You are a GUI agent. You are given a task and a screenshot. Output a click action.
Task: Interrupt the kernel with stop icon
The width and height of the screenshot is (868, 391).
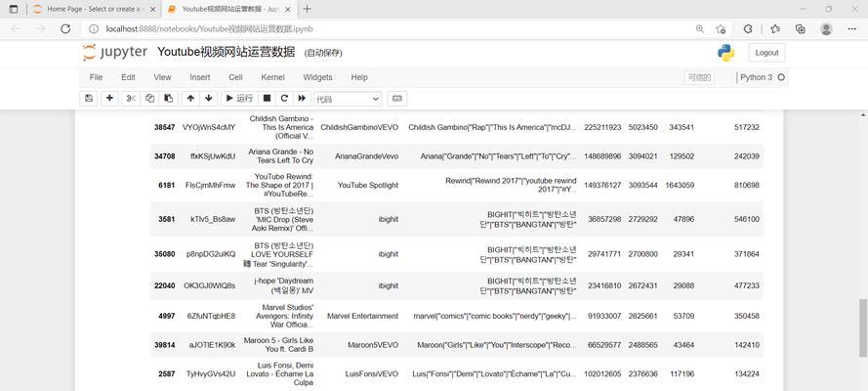coord(267,98)
